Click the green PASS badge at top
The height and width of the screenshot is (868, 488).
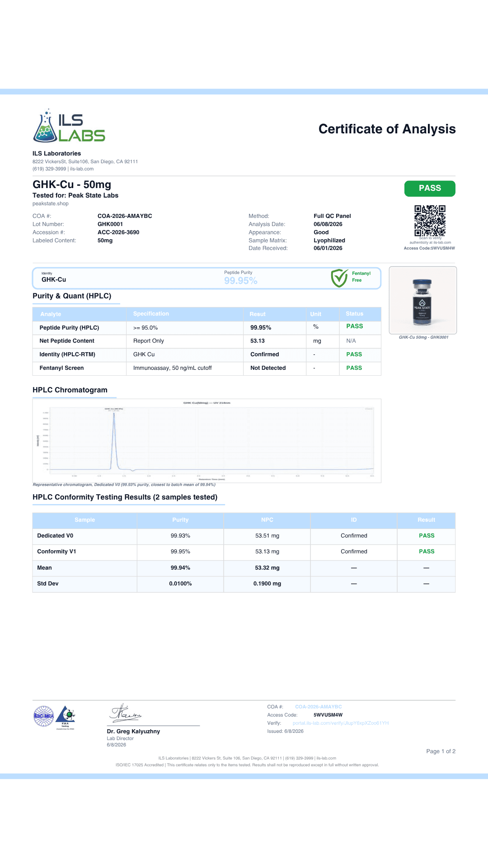point(430,189)
